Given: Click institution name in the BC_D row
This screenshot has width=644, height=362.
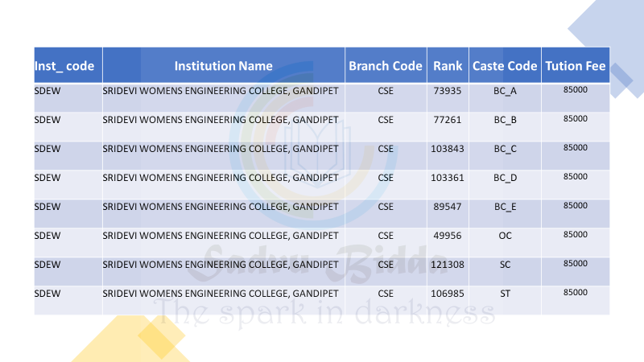Looking at the screenshot, I should [221, 178].
